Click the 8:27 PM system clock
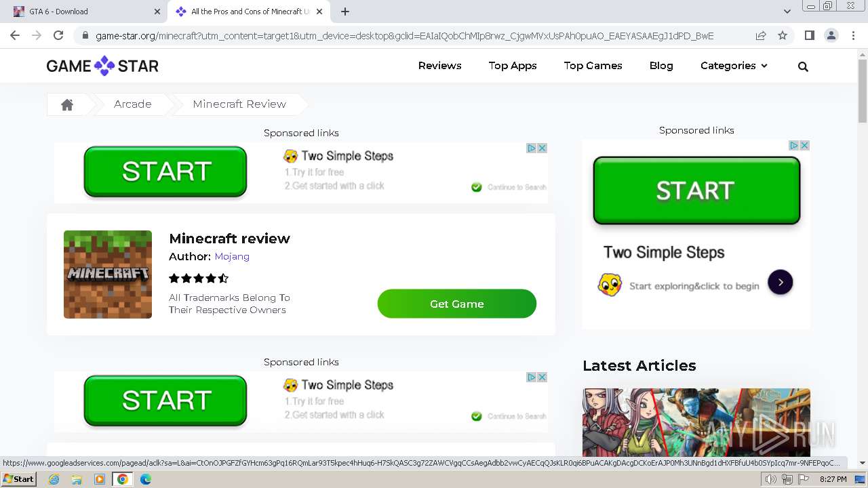This screenshot has height=488, width=868. point(833,479)
